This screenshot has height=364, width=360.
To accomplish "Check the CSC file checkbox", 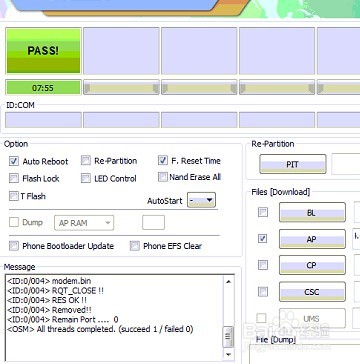I will point(263,292).
